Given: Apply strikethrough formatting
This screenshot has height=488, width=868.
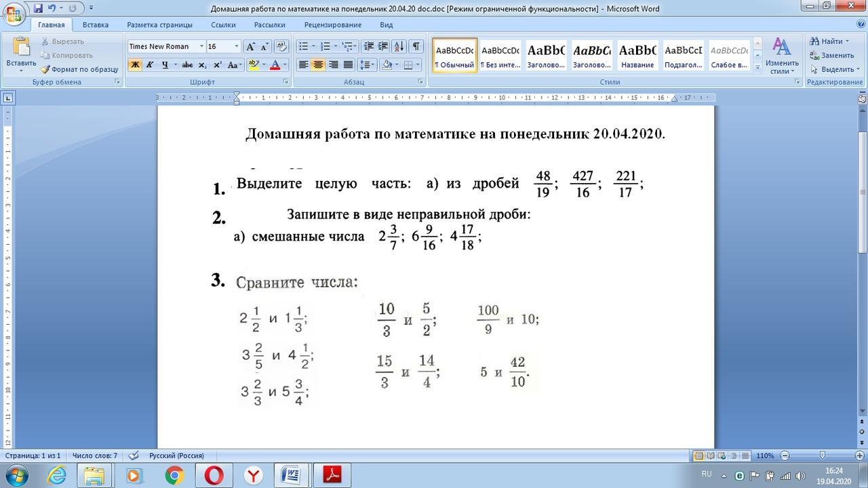Looking at the screenshot, I should point(187,65).
